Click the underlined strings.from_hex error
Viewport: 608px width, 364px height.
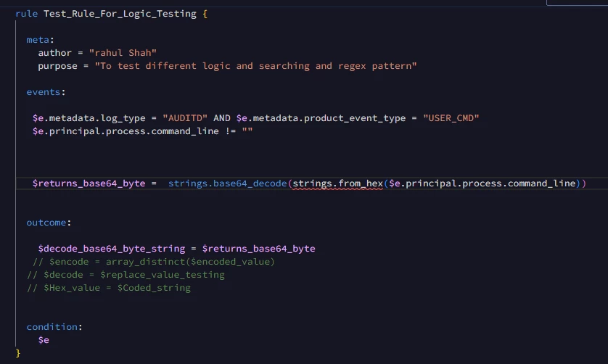pos(337,183)
